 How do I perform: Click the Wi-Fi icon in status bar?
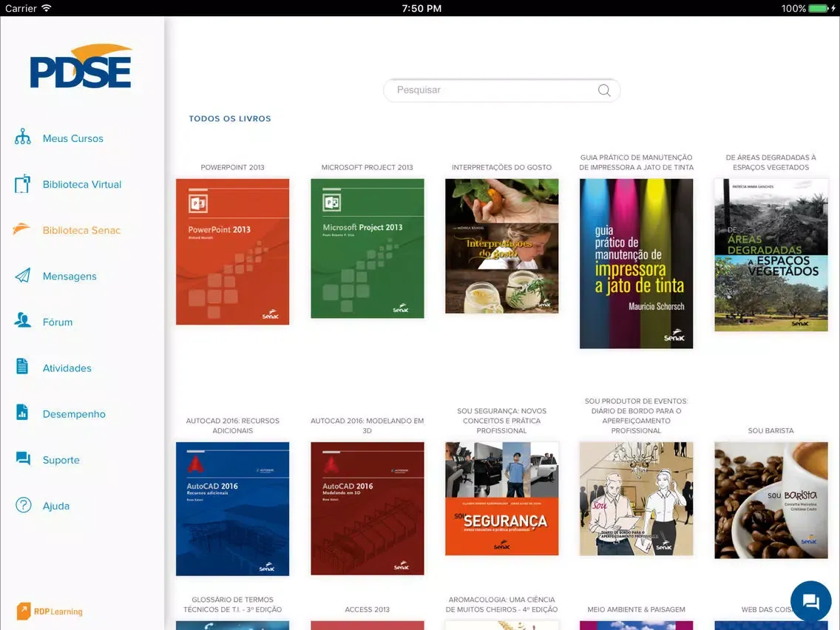47,8
